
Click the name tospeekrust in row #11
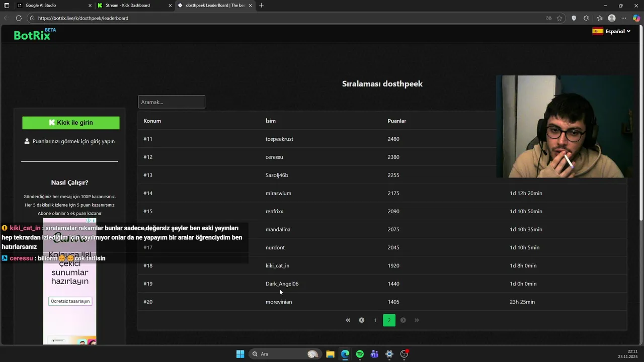(x=279, y=139)
